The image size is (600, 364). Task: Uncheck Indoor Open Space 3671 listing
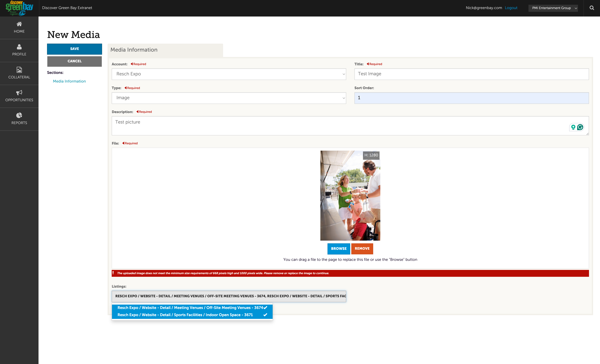pyautogui.click(x=192, y=315)
